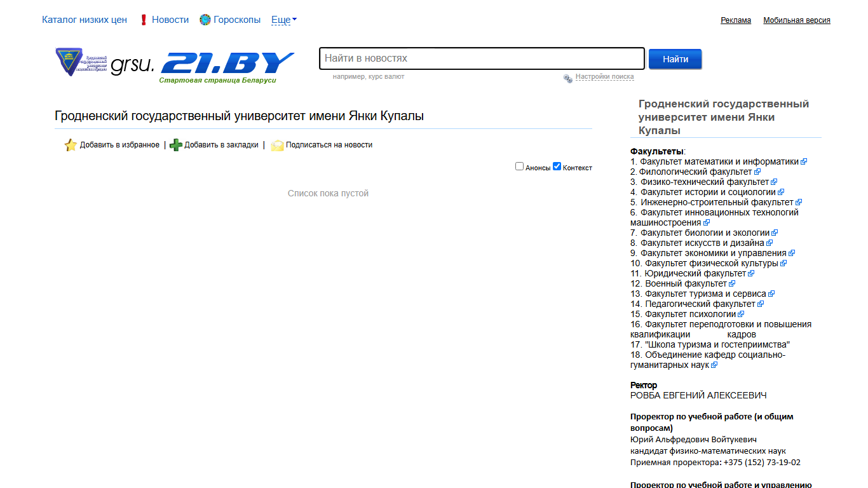
Task: Click the Приемная проректора phone number line
Action: (715, 463)
